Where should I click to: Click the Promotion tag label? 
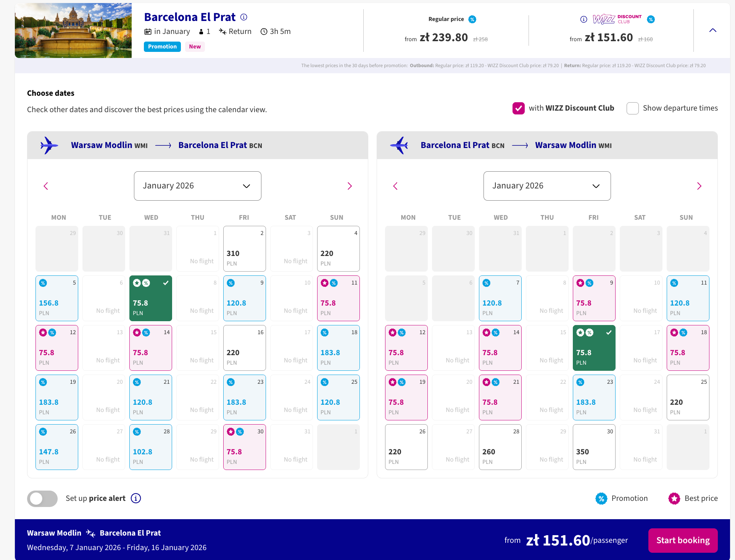point(162,47)
